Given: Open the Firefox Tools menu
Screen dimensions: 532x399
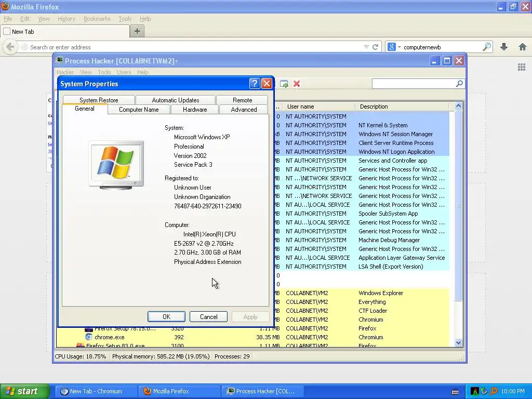Looking at the screenshot, I should tap(125, 19).
